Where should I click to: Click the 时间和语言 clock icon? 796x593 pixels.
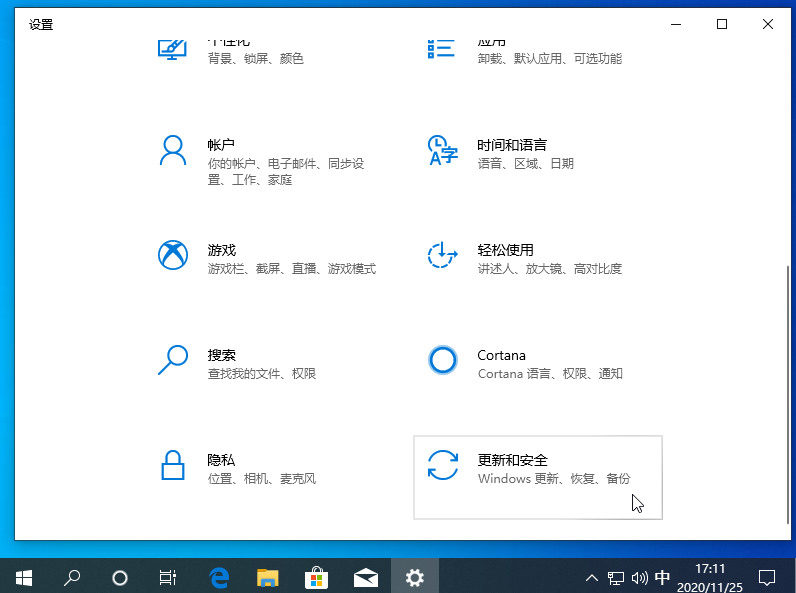tap(442, 151)
